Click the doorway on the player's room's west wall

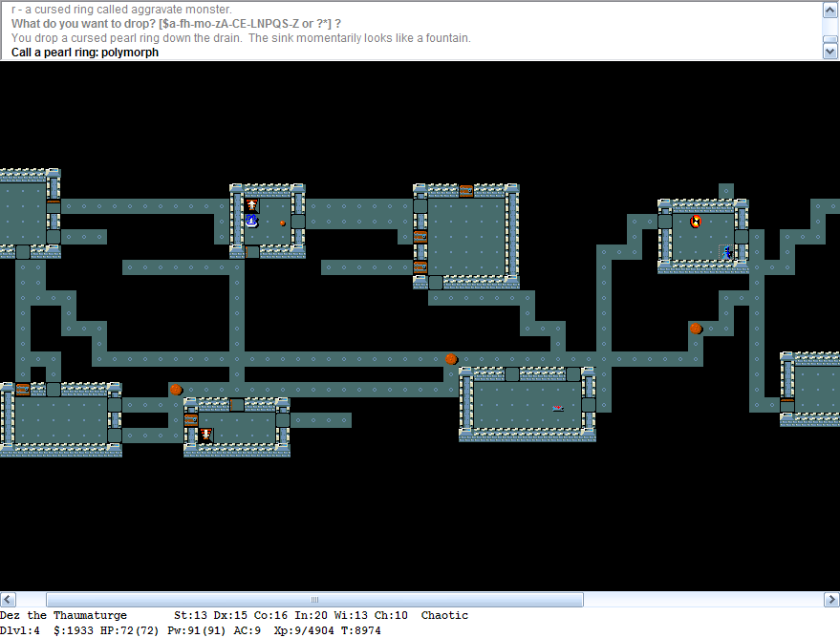click(x=665, y=221)
